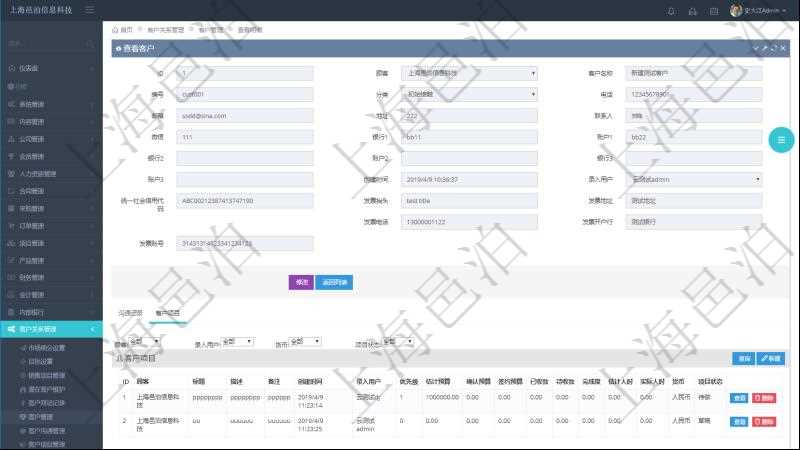
Task: Open the teal floating menu button
Action: (781, 141)
